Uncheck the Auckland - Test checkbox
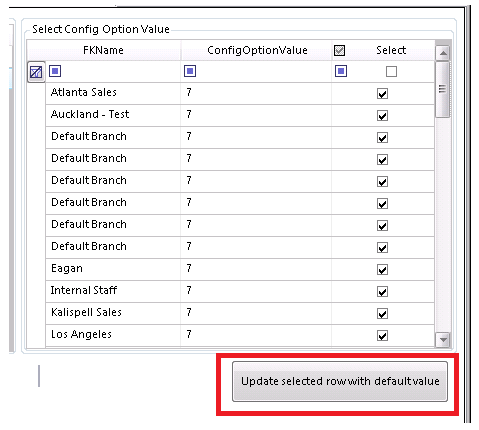This screenshot has height=430, width=479. (382, 116)
